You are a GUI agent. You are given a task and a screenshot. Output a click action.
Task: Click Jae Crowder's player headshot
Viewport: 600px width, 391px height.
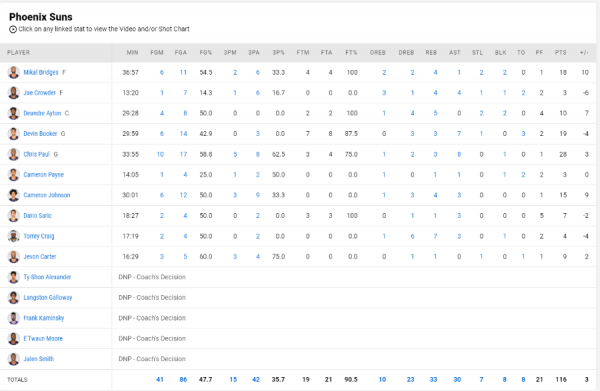[x=13, y=93]
